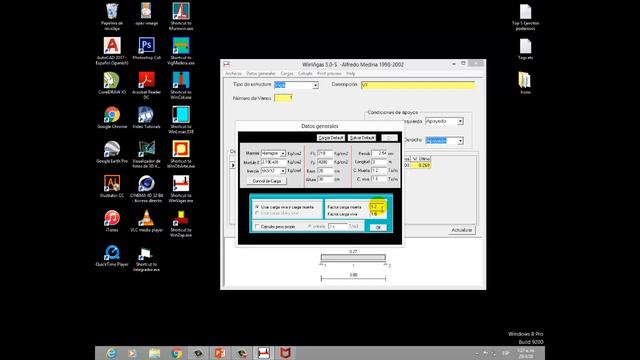Click the Factor carga muerta field
The width and height of the screenshot is (640, 360).
[377, 207]
